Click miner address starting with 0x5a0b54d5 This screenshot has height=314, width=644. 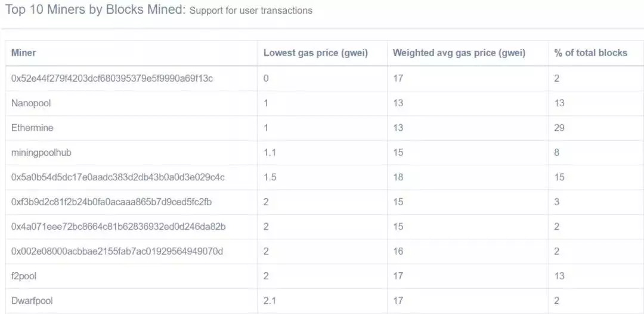[117, 177]
